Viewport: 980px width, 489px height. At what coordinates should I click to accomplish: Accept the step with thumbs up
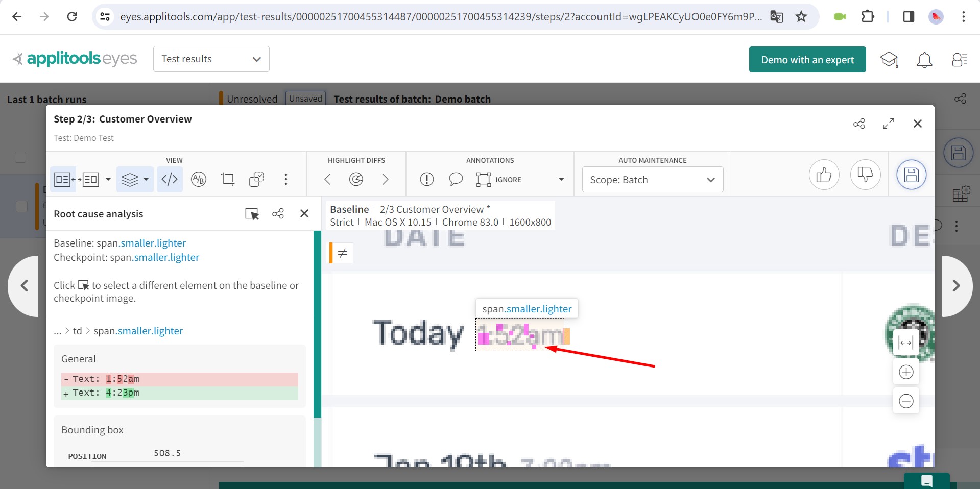point(824,175)
